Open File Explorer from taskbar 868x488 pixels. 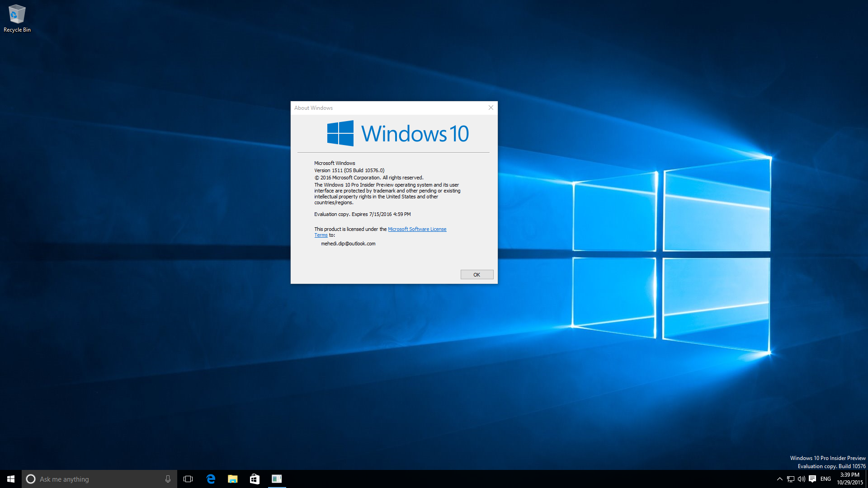232,479
